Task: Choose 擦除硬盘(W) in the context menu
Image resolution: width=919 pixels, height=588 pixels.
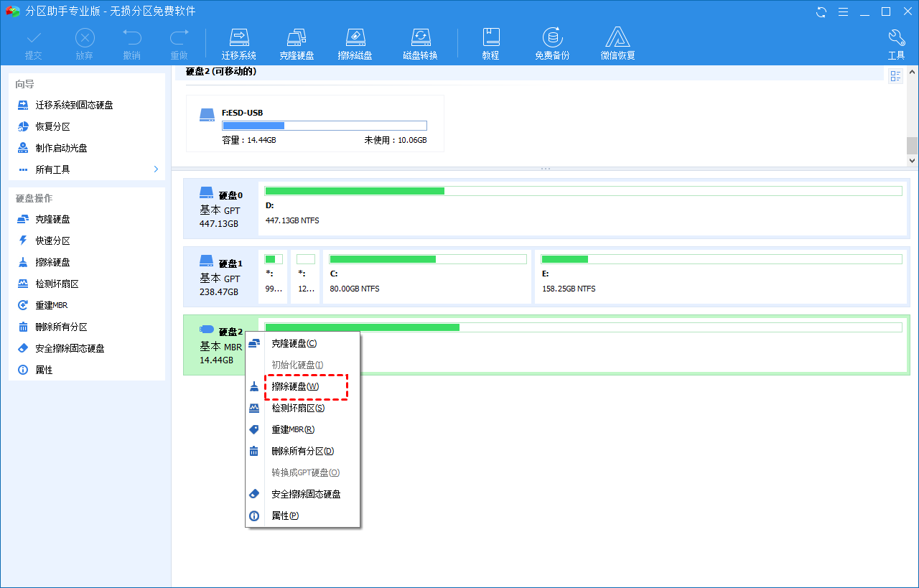Action: coord(305,386)
